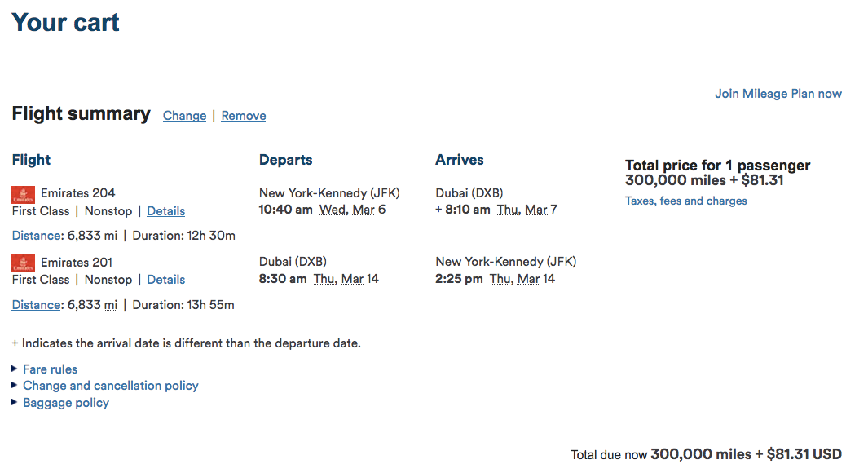Click the Wed, Mar 6 departure date
Viewport: 868px width, 473px height.
click(352, 210)
